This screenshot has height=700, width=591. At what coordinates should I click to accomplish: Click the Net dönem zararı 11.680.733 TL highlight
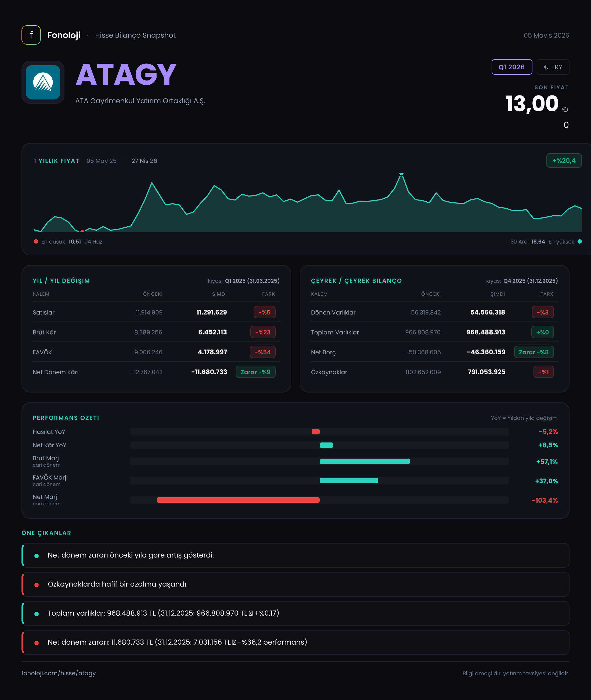click(295, 642)
